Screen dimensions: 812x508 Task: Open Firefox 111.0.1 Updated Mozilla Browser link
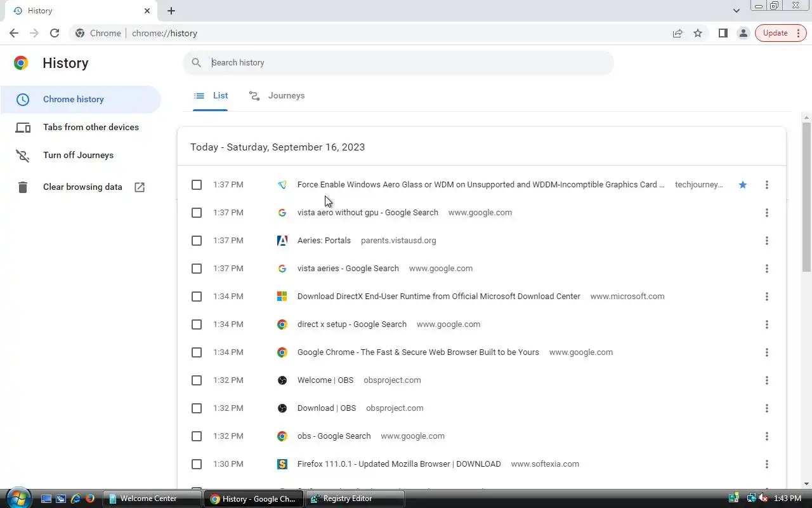tap(399, 464)
